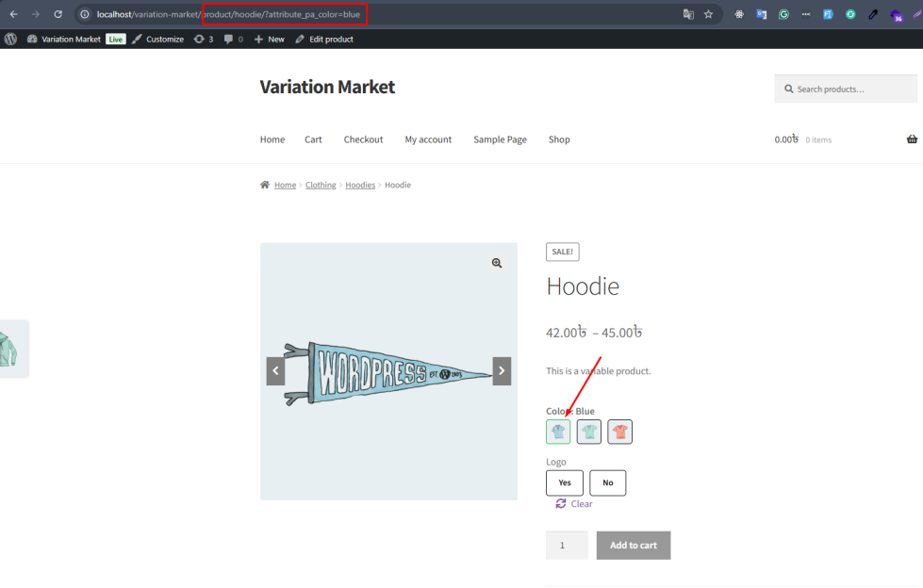Click the WordPress logo in admin bar
This screenshot has height=588, width=923.
[x=11, y=39]
